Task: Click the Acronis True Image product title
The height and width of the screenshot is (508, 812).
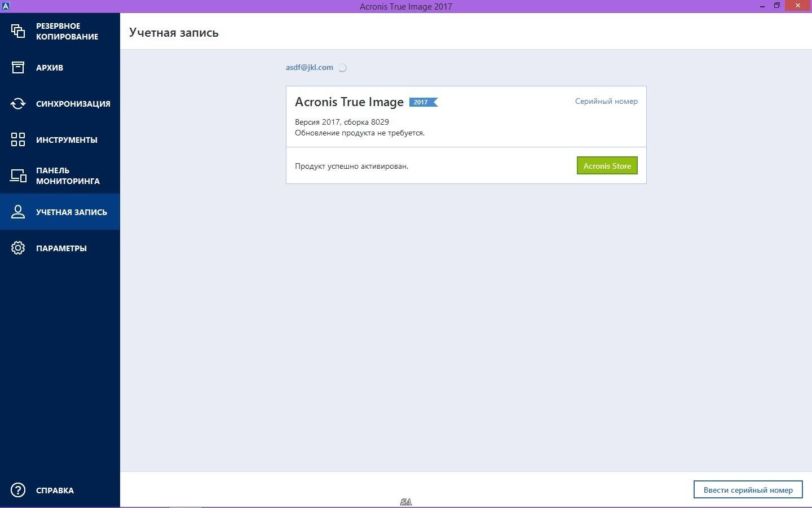Action: 349,102
